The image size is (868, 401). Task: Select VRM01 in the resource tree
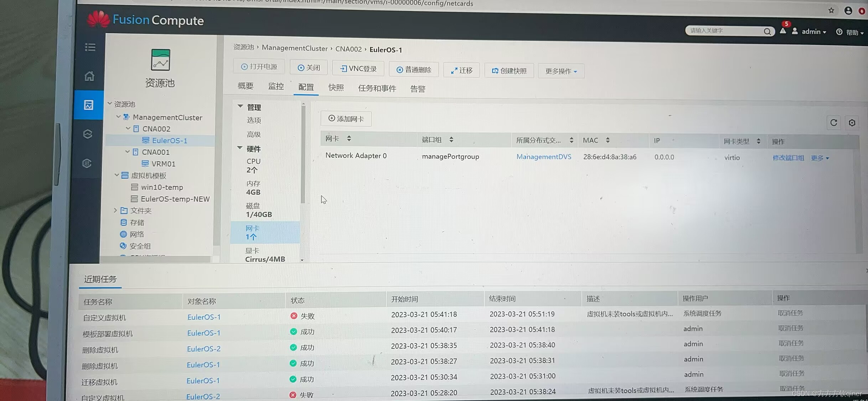(163, 164)
